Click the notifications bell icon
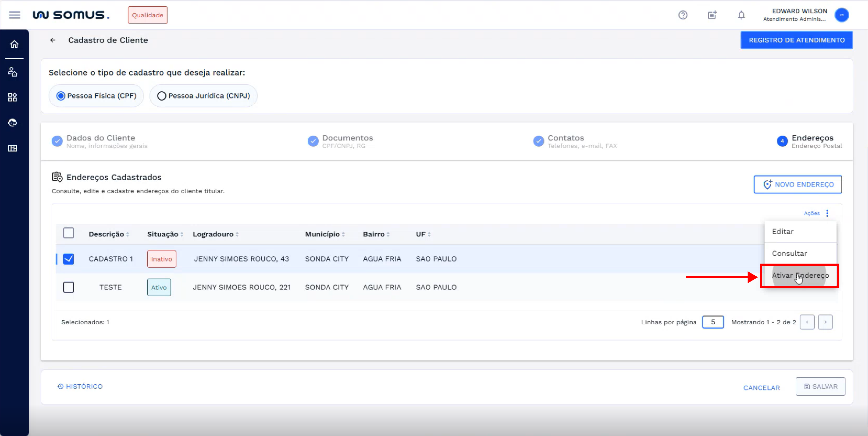868x436 pixels. pos(741,15)
